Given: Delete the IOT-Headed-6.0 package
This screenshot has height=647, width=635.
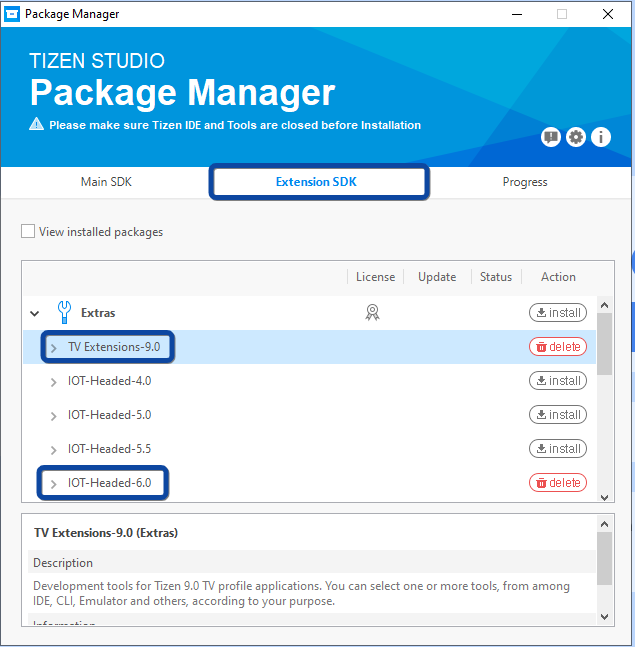Looking at the screenshot, I should point(558,483).
